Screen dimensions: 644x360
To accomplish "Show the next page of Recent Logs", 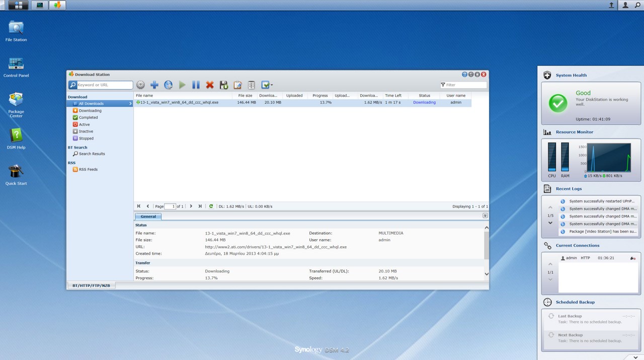I will pyautogui.click(x=550, y=223).
